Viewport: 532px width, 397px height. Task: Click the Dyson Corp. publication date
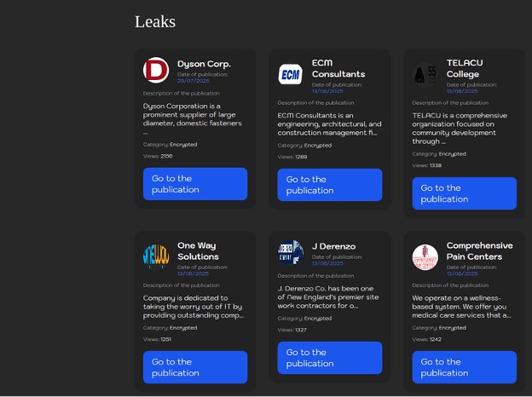click(x=193, y=81)
